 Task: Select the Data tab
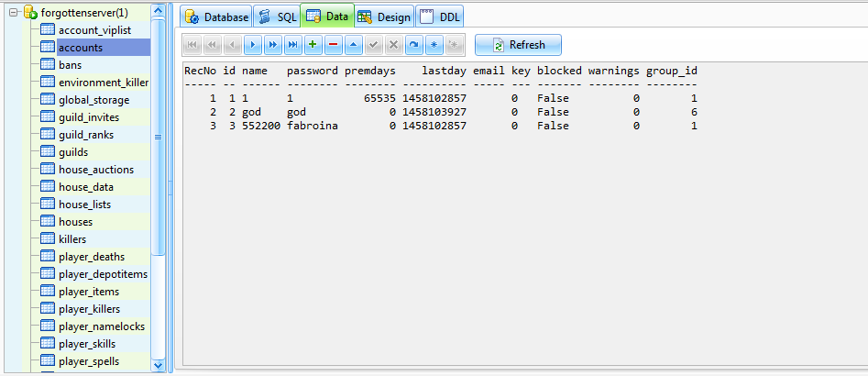coord(327,17)
